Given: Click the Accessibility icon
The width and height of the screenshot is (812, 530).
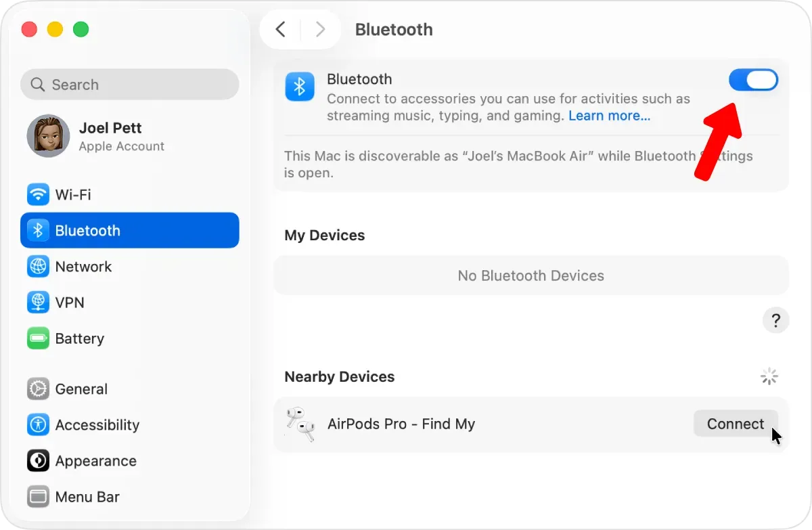Looking at the screenshot, I should [x=38, y=425].
